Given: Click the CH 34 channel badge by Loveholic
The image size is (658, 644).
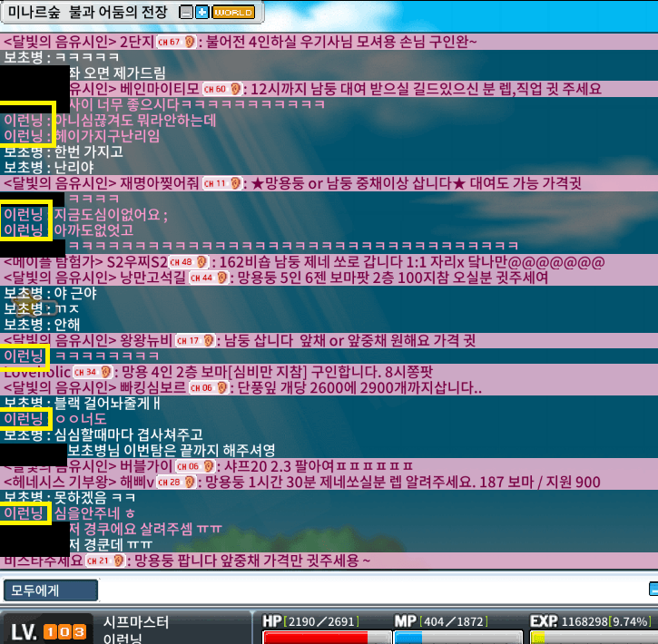Looking at the screenshot, I should (x=89, y=372).
